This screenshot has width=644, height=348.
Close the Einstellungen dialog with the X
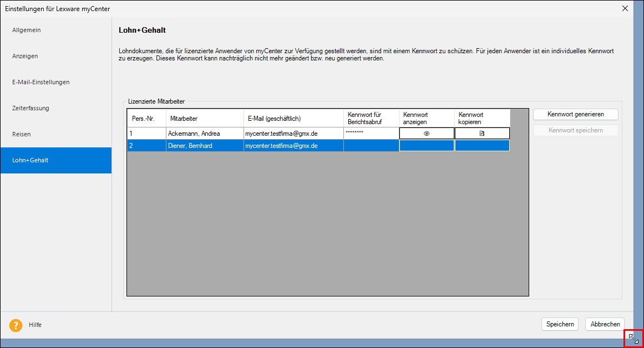click(625, 8)
